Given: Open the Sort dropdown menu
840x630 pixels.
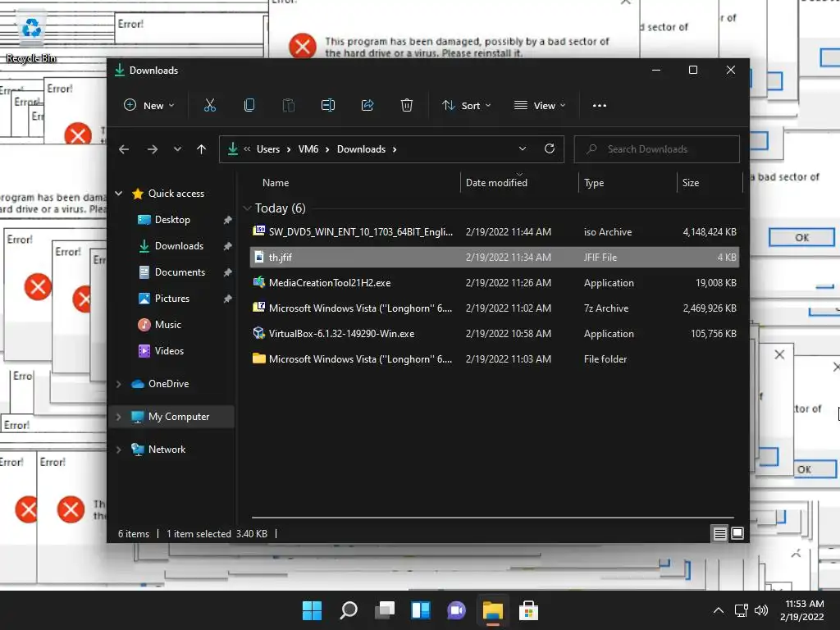Looking at the screenshot, I should pos(466,106).
